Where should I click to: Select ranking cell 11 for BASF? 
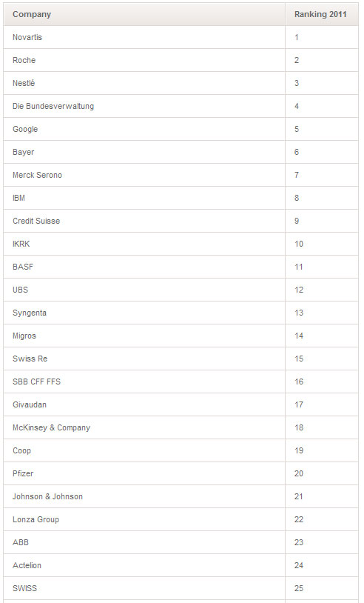(322, 267)
